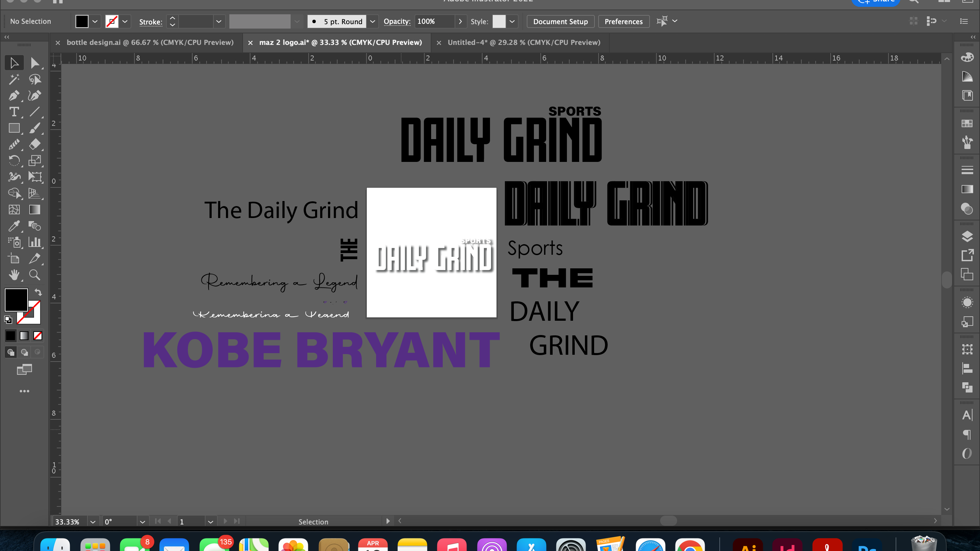
Task: Close the bottle design.ai tab
Action: (58, 43)
